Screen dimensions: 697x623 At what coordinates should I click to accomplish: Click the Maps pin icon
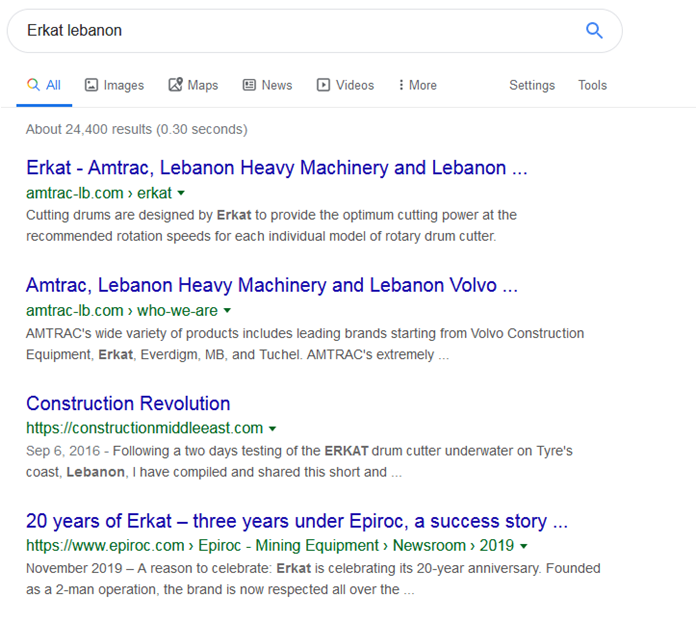175,84
